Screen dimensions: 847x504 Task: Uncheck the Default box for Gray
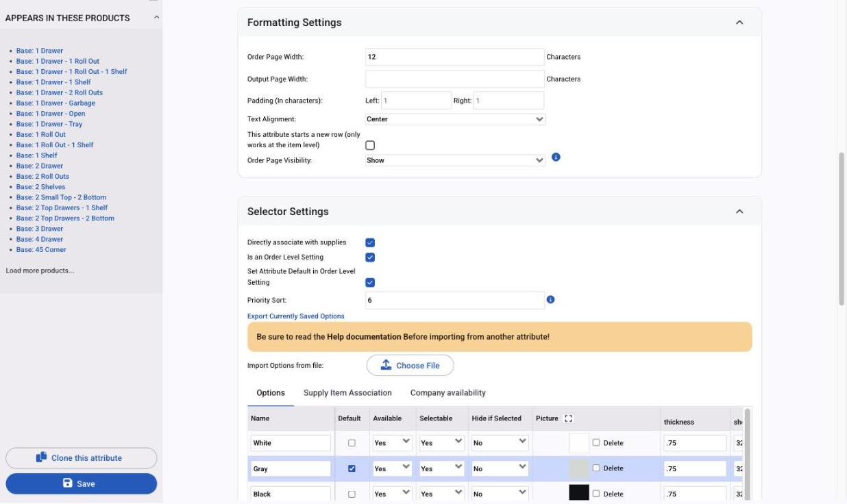tap(352, 469)
